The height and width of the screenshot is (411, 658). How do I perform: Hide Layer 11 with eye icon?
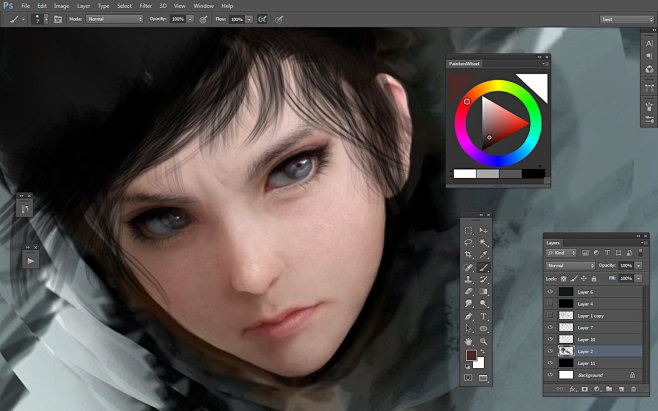[550, 363]
